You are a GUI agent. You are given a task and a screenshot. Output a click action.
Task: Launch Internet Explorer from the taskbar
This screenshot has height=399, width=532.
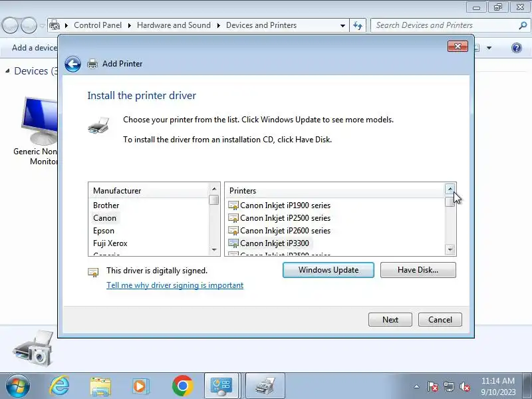coord(59,386)
